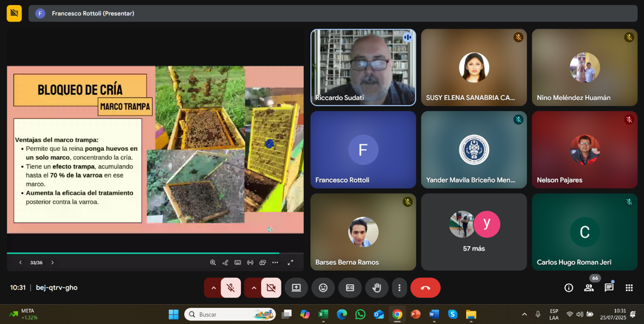The width and height of the screenshot is (644, 324).
Task: Click the present screen icon
Action: (296, 288)
